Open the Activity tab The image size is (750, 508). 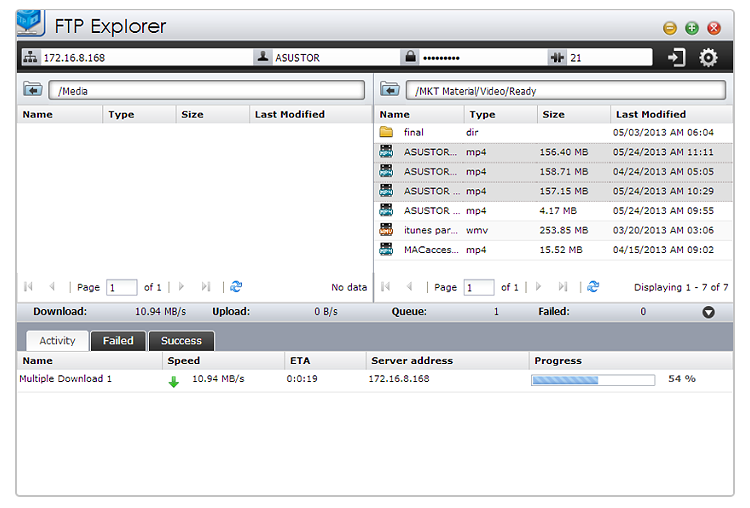click(x=57, y=341)
